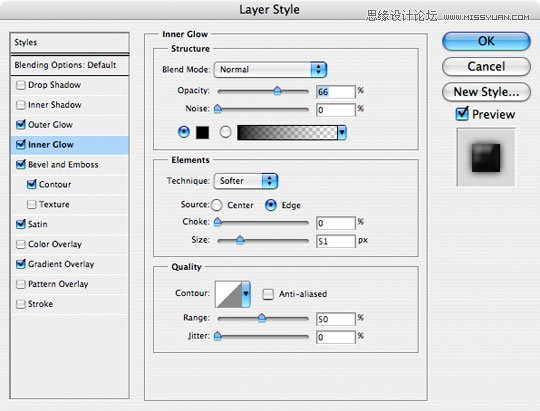Expand the Contour picker arrow

[246, 294]
